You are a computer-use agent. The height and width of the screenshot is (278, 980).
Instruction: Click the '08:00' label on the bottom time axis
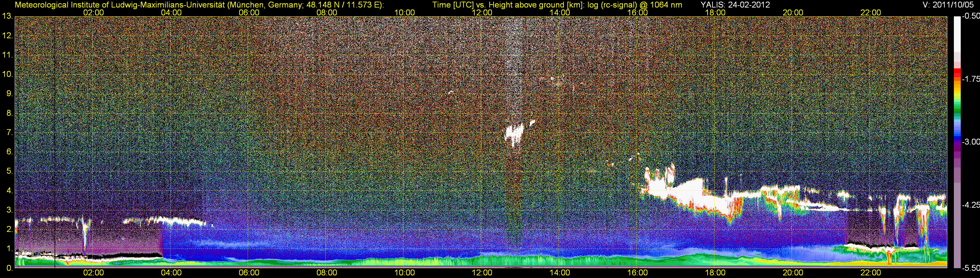click(327, 273)
